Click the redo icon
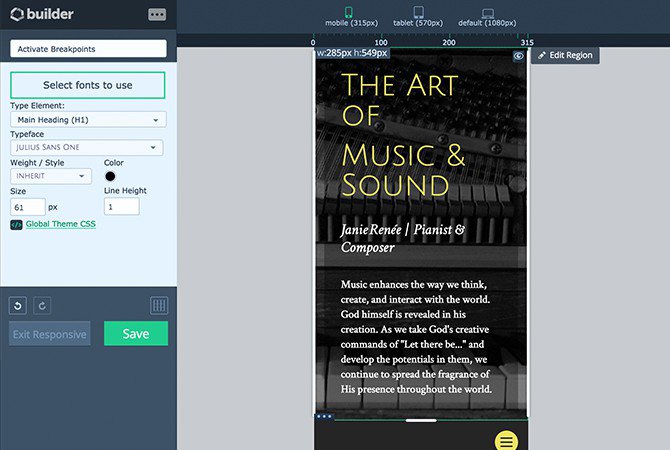 coord(42,306)
